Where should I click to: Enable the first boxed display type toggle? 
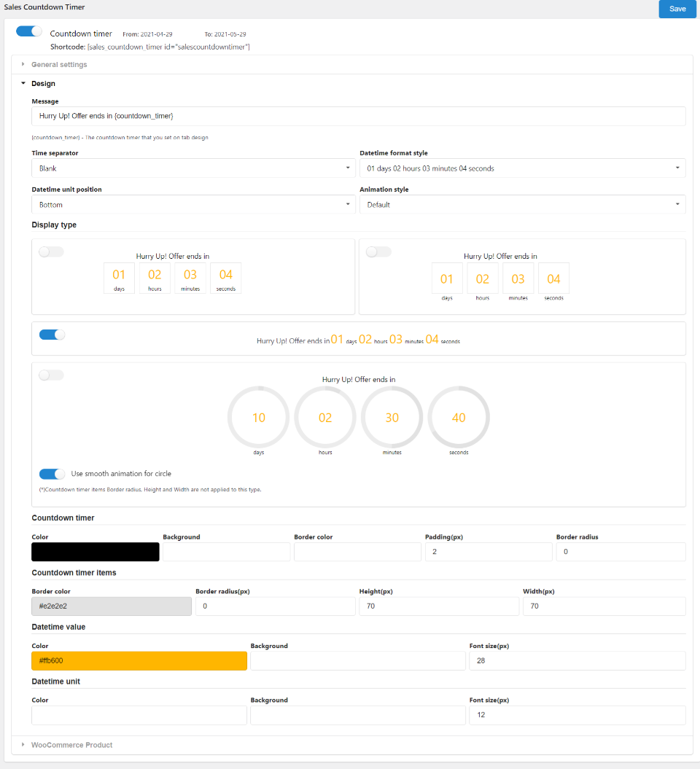tap(51, 252)
